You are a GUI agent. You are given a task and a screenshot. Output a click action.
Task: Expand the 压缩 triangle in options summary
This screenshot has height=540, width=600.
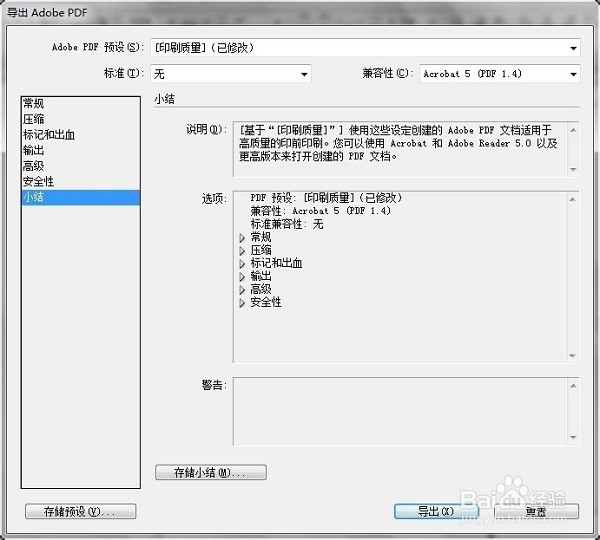coord(242,251)
